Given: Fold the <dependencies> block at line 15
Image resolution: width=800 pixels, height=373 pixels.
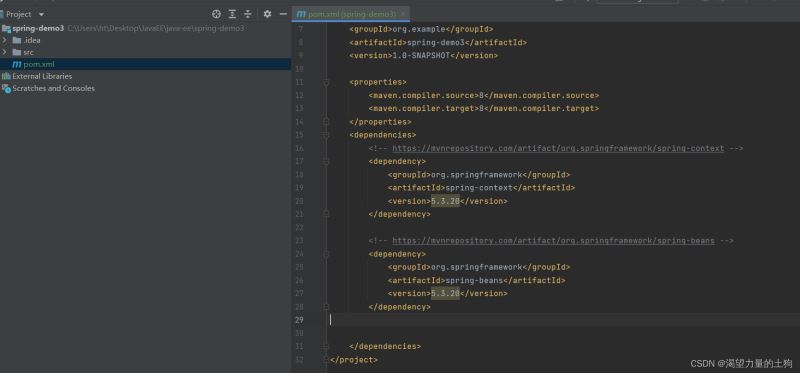Looking at the screenshot, I should pyautogui.click(x=326, y=135).
